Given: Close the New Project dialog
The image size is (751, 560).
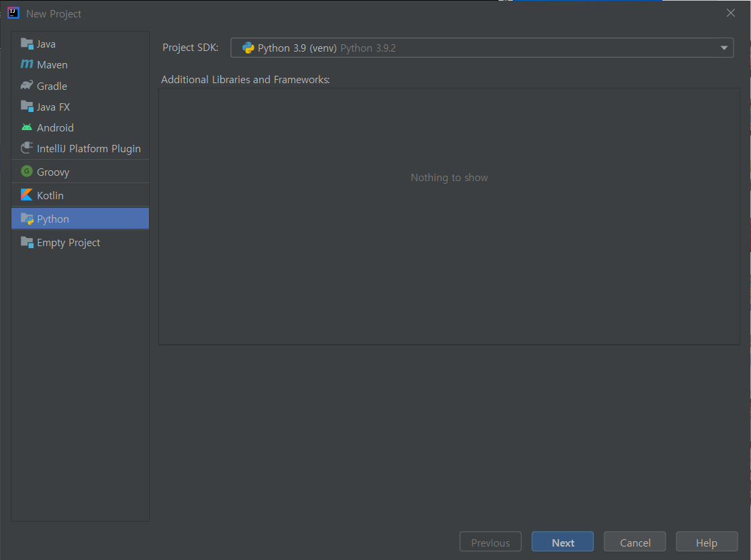Looking at the screenshot, I should tap(730, 13).
